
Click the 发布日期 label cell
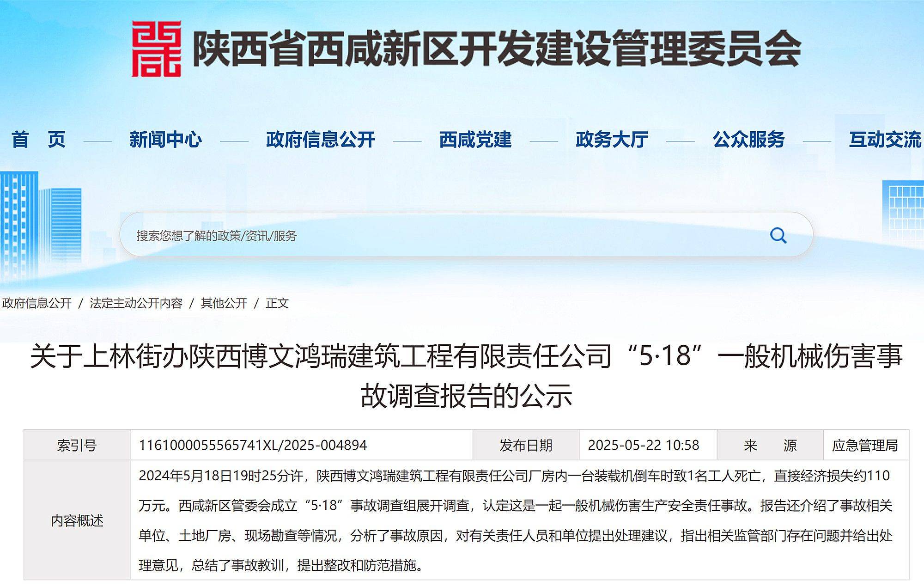(x=526, y=445)
